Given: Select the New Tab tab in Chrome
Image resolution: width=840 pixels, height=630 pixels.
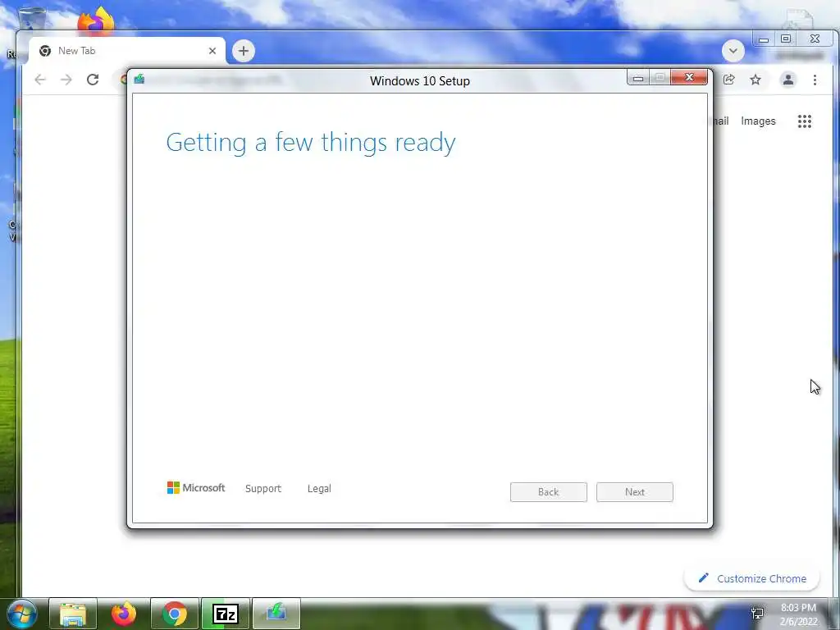Looking at the screenshot, I should 127,51.
